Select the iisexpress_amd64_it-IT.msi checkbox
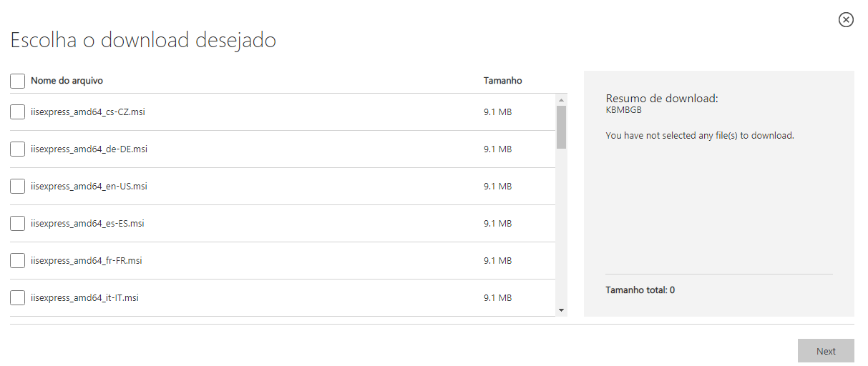This screenshot has height=366, width=868. (x=18, y=298)
